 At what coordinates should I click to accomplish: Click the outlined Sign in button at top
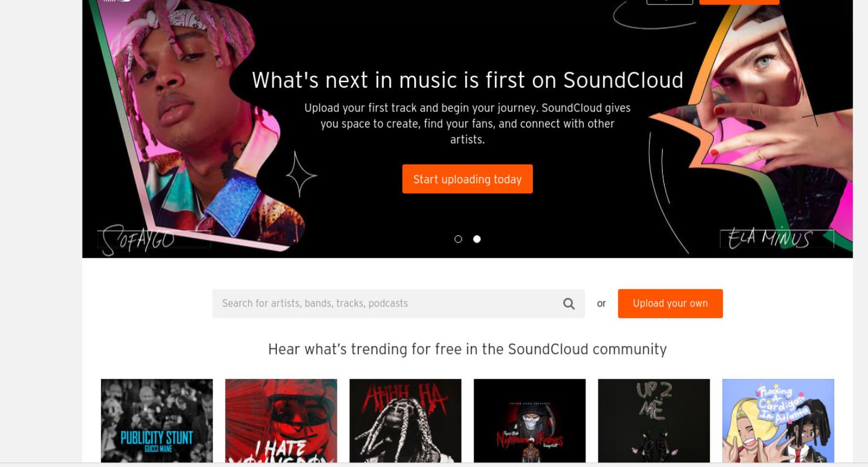[x=670, y=2]
